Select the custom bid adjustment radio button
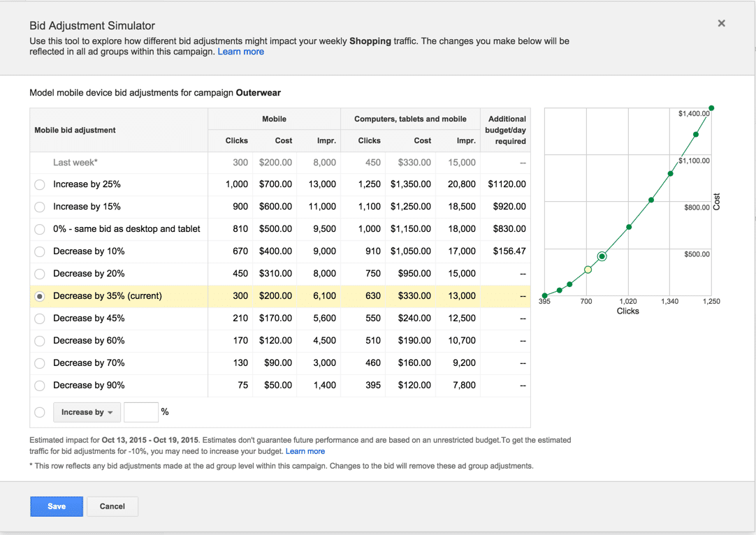This screenshot has height=535, width=756. pos(40,412)
